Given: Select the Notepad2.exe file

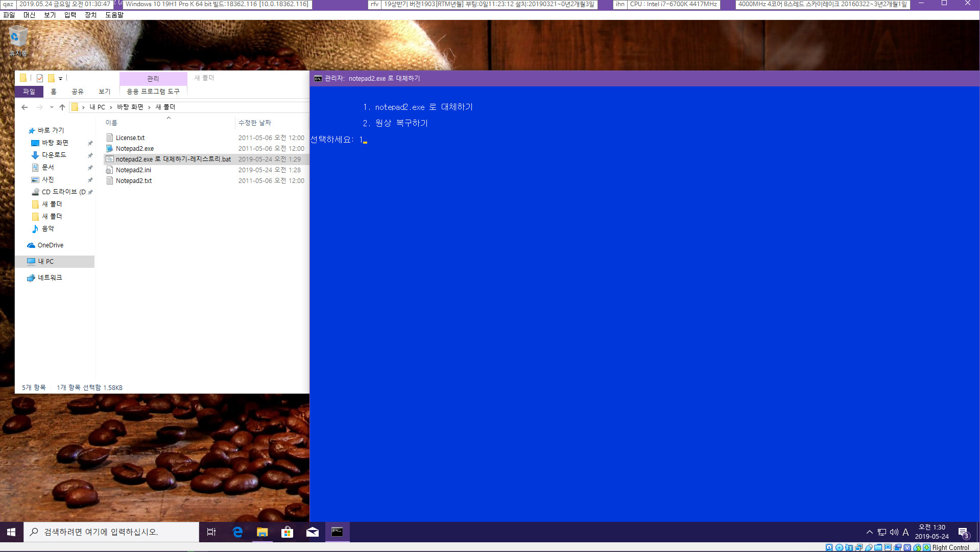Looking at the screenshot, I should (x=135, y=149).
